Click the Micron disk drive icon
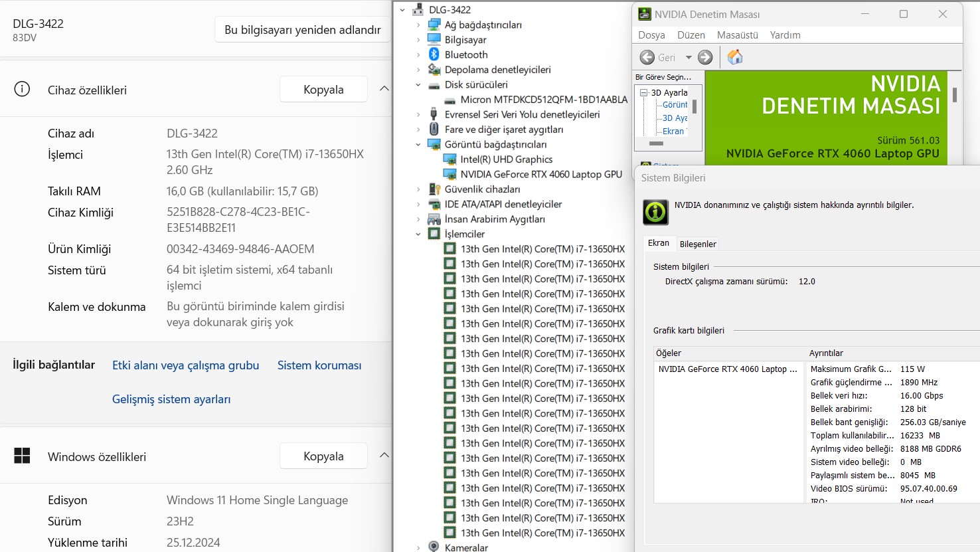 [x=450, y=100]
